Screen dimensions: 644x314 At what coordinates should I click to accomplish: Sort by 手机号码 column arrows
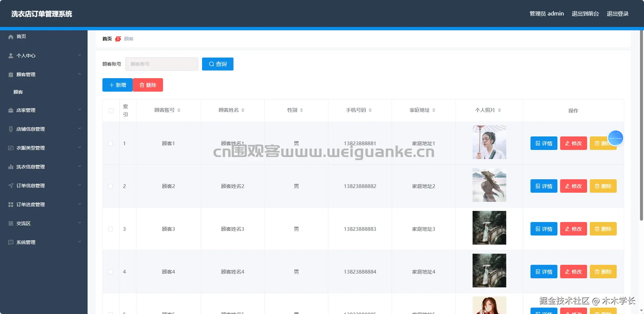pos(370,110)
